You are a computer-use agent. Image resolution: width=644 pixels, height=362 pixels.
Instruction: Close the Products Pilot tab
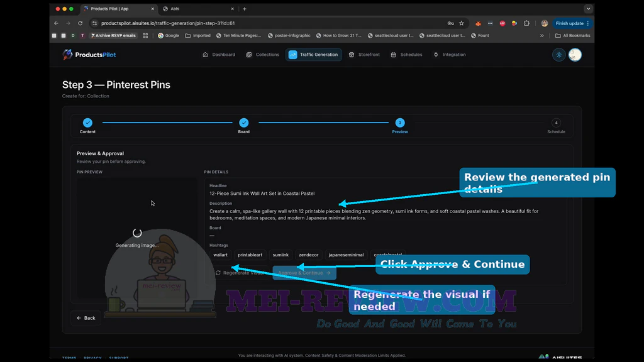pos(152,9)
